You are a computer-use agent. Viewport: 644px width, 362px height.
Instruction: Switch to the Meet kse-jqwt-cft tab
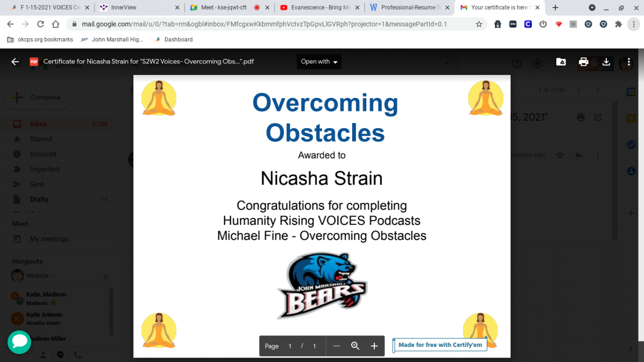coord(229,8)
